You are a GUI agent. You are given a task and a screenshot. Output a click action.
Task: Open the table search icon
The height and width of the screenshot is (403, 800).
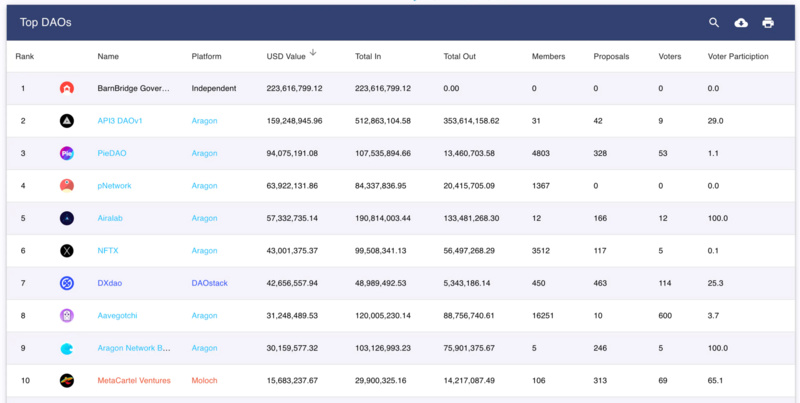[714, 22]
